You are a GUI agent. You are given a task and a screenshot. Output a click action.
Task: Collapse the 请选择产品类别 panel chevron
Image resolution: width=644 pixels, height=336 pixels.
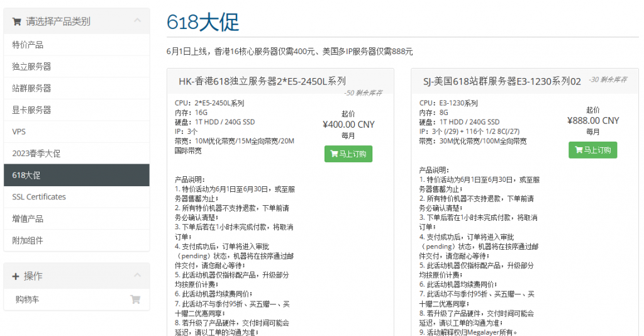pyautogui.click(x=137, y=21)
